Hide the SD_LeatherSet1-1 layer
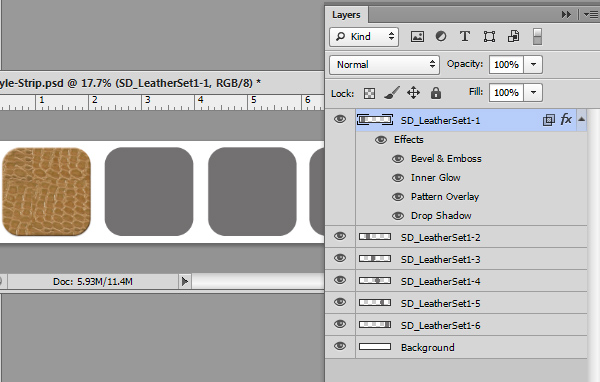Screen dimensions: 600x382 tap(340, 119)
